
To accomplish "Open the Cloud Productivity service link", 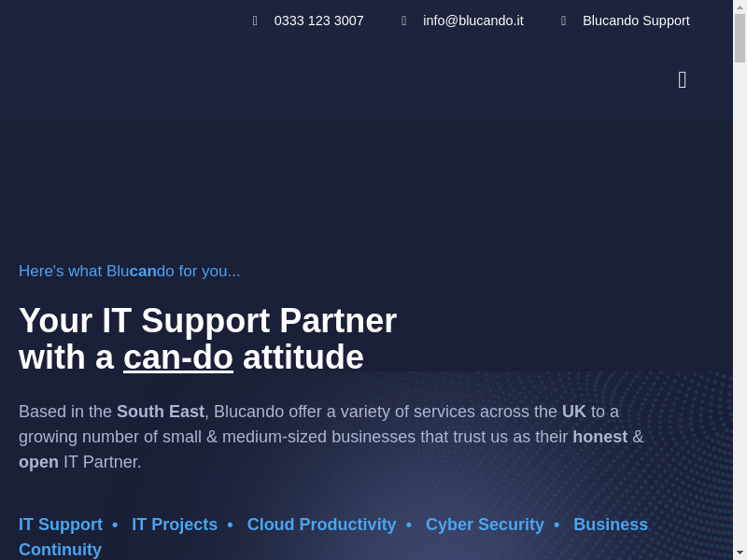I will (321, 525).
